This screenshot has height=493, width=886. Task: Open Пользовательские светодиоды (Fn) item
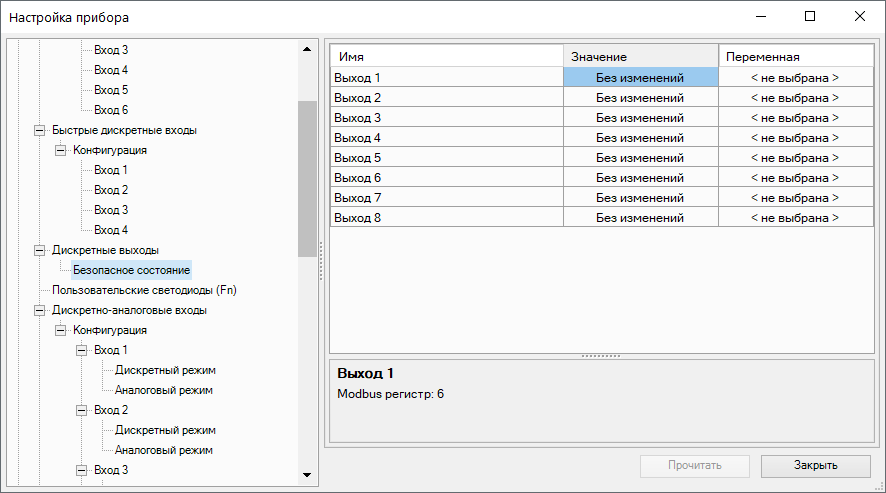point(144,290)
